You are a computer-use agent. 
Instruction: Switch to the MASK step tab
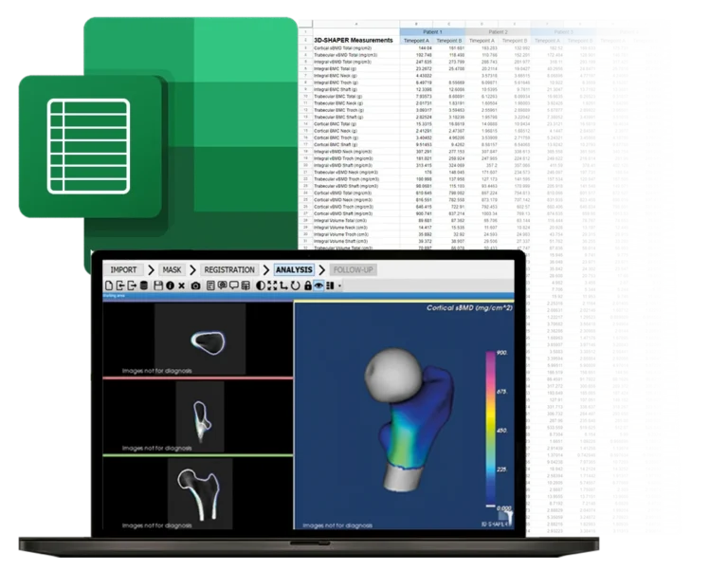pos(172,269)
